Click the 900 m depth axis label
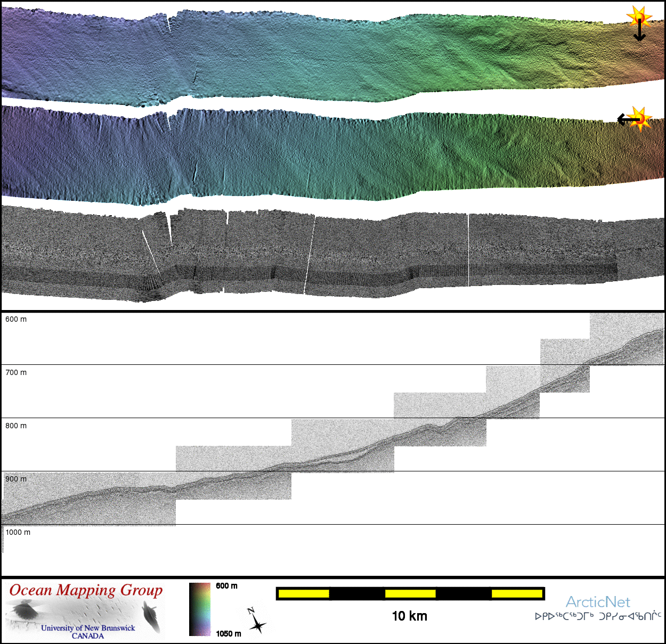 point(16,479)
